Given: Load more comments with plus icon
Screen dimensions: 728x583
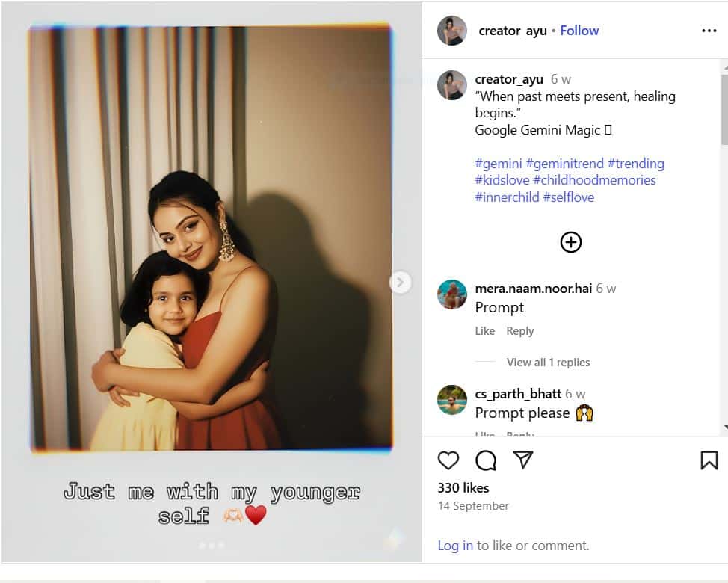Looking at the screenshot, I should (x=571, y=242).
